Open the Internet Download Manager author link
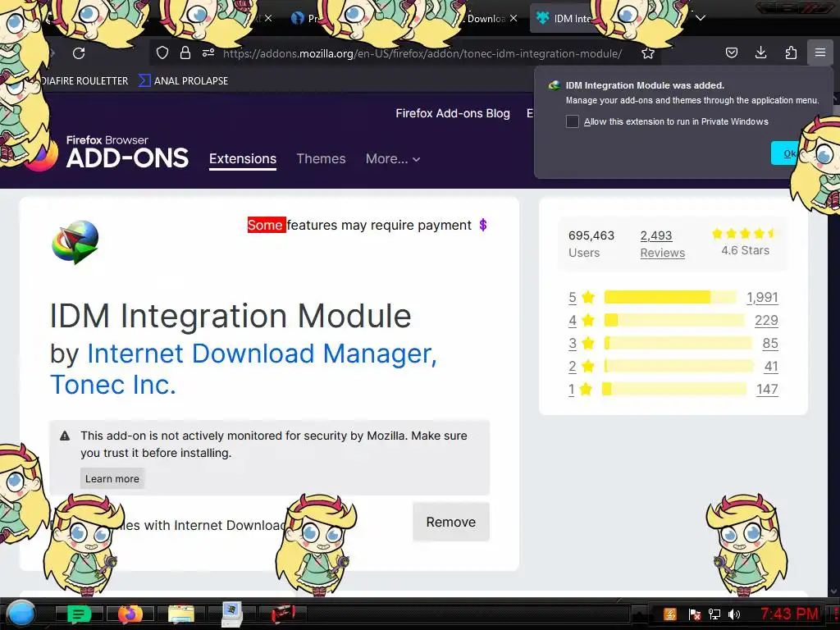 pyautogui.click(x=262, y=354)
